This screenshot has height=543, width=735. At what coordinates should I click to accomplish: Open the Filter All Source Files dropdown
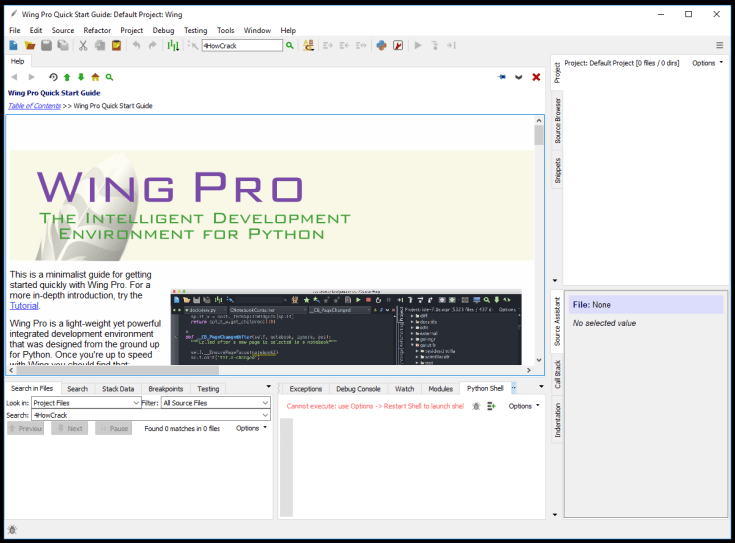[x=216, y=403]
